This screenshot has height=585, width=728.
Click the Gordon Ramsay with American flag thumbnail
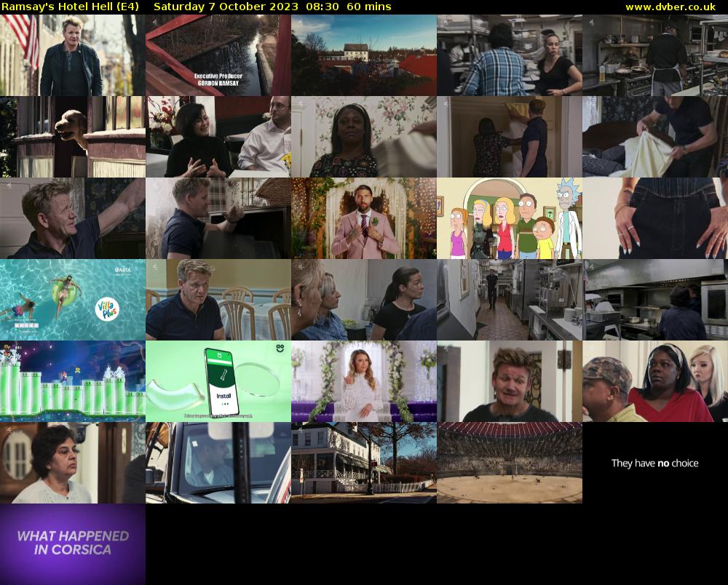[x=72, y=55]
